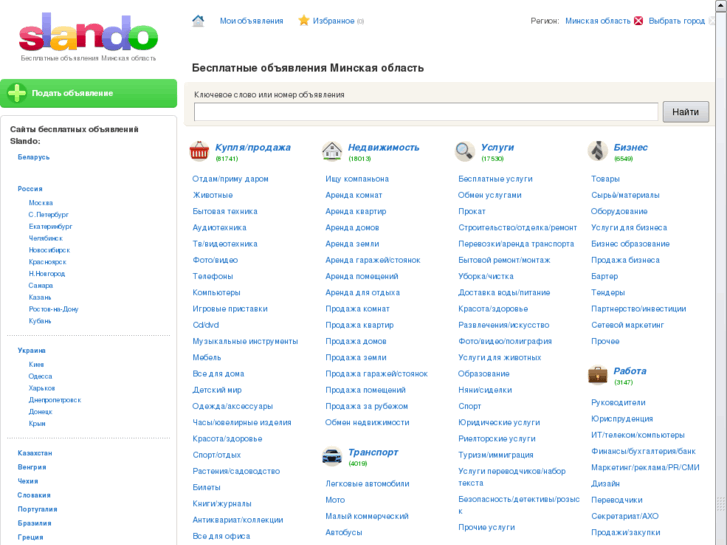Click the home icon in top navigation

coord(198,21)
